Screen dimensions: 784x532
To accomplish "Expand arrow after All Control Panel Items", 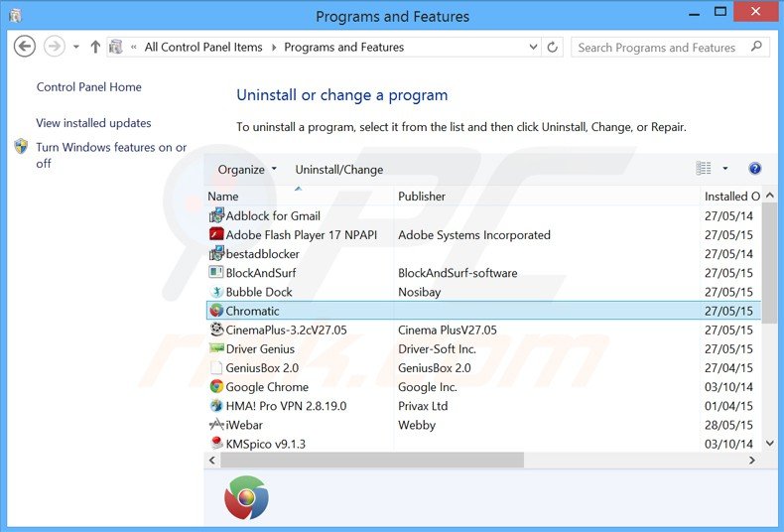I will coord(274,48).
